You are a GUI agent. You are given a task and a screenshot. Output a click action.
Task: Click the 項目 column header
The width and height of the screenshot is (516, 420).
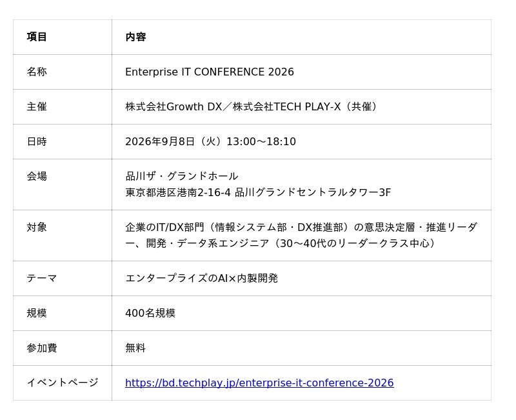pyautogui.click(x=37, y=37)
